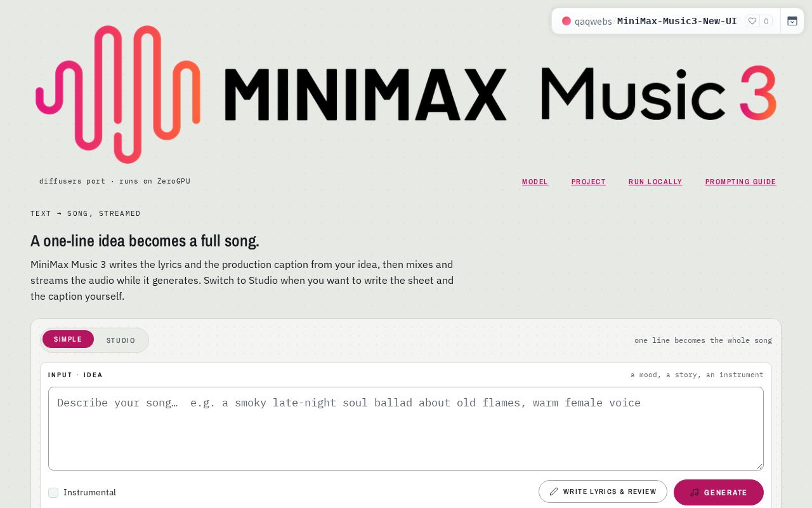812x508 pixels.
Task: Open the PROJECT link
Action: point(589,182)
